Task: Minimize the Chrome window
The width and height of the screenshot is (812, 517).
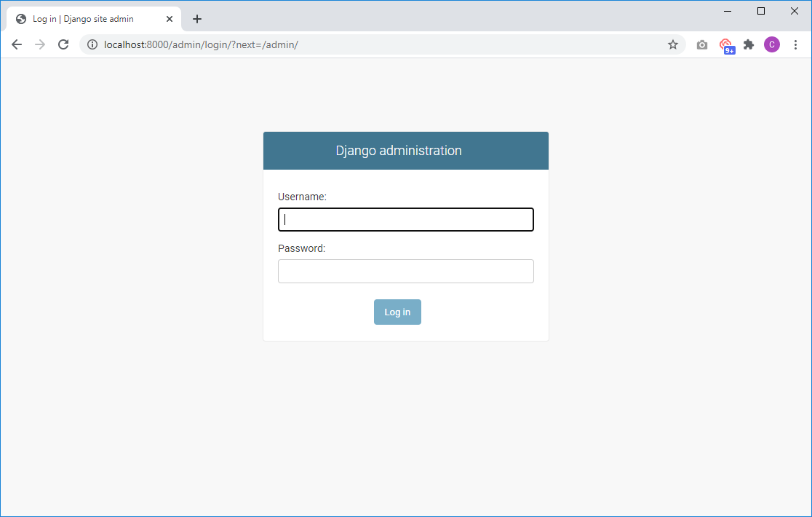Action: (728, 11)
